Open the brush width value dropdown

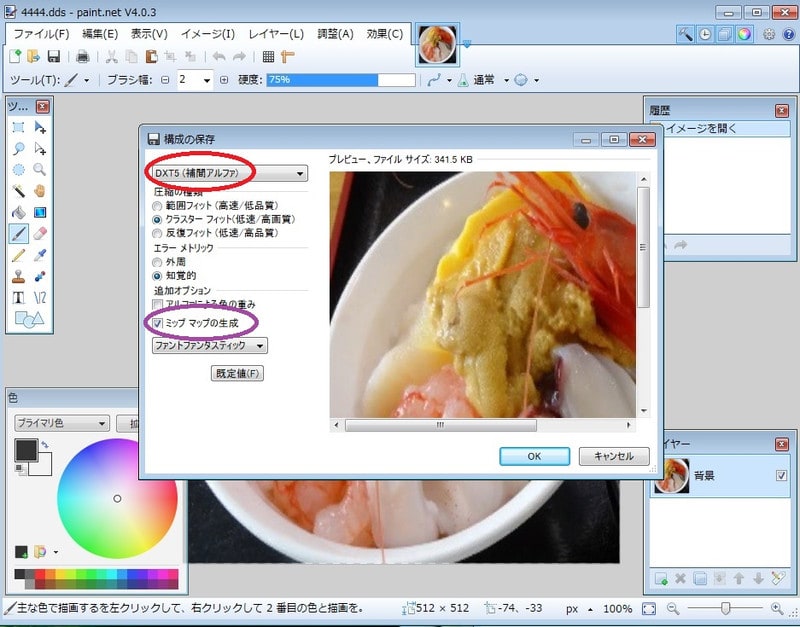coord(207,80)
